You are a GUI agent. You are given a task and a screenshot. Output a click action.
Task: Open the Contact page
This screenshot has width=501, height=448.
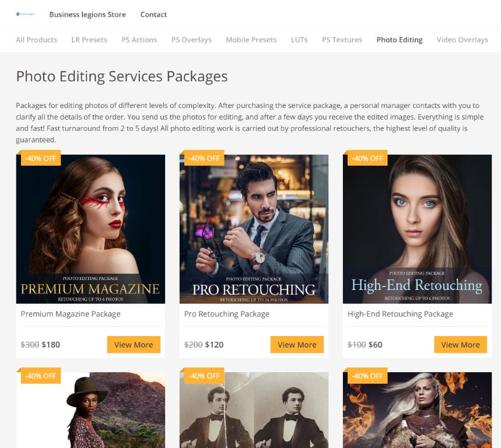point(153,15)
